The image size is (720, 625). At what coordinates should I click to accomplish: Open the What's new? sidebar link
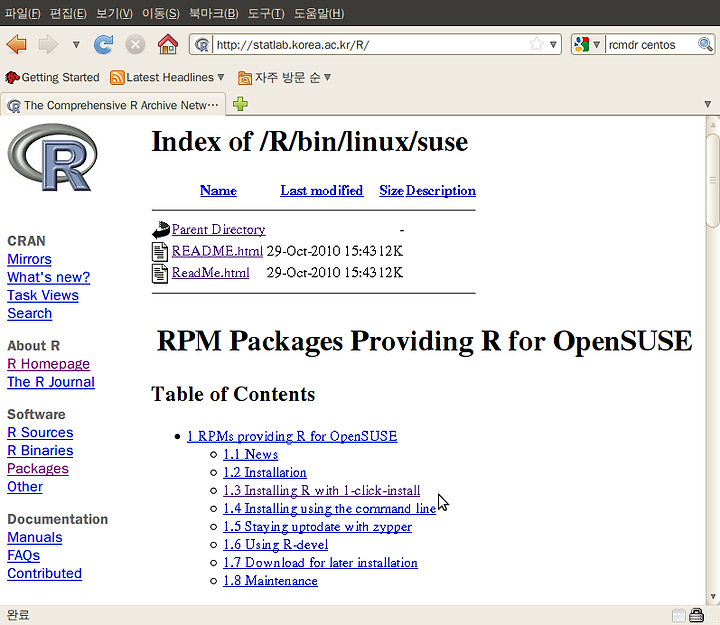point(49,277)
